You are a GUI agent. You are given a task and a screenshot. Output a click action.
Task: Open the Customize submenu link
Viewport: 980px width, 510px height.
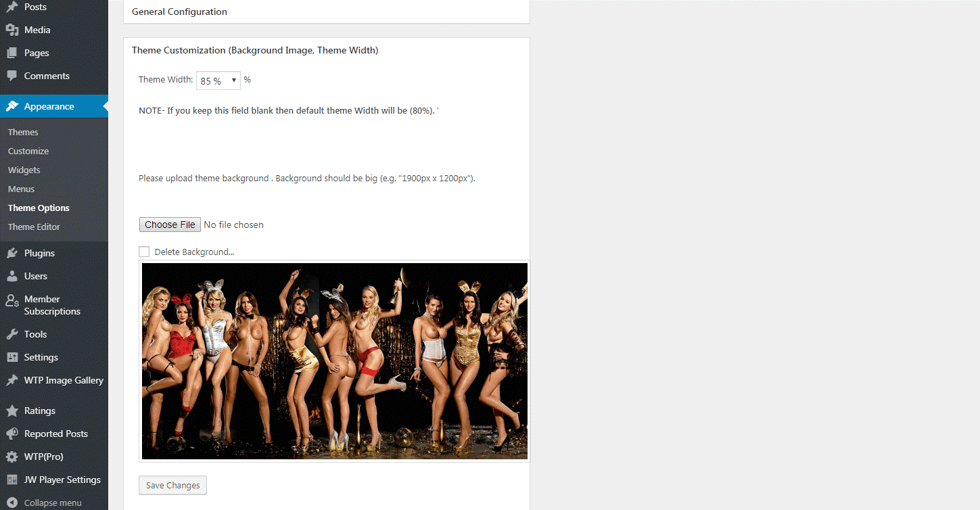[28, 151]
